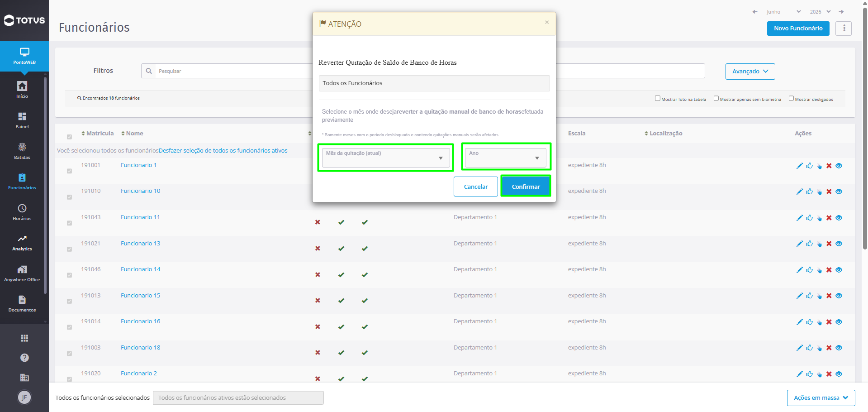The width and height of the screenshot is (868, 412).
Task: Open the Mês da quitação (atual) dropdown
Action: (386, 158)
